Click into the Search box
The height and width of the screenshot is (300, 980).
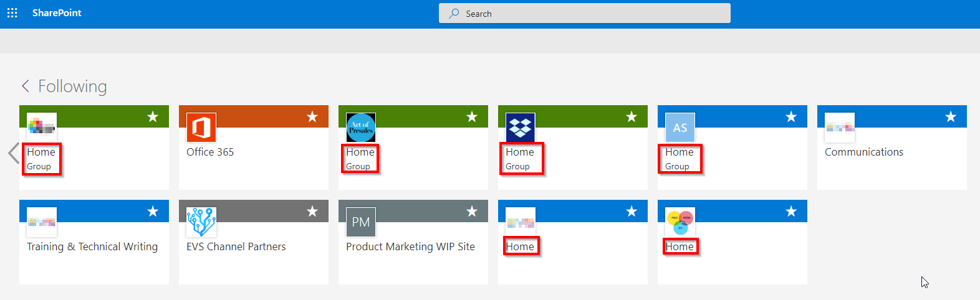tap(584, 13)
